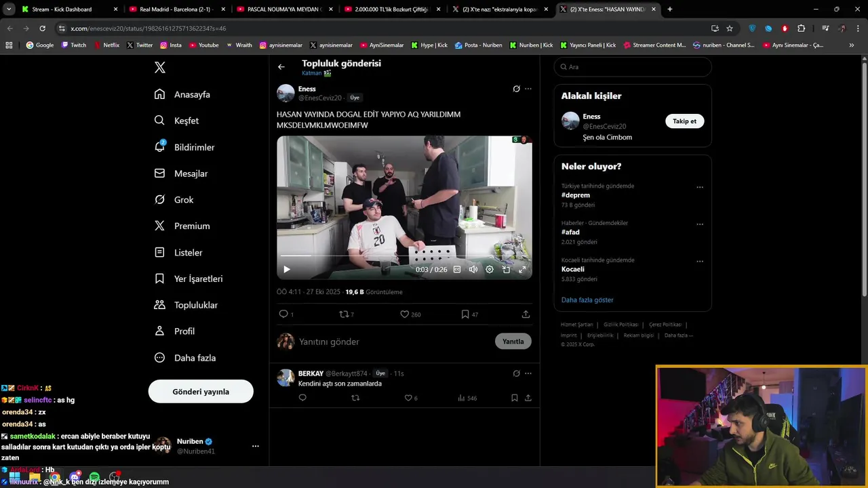Repost BERKAY's comment
Screen dimensions: 868x488
tap(355, 398)
